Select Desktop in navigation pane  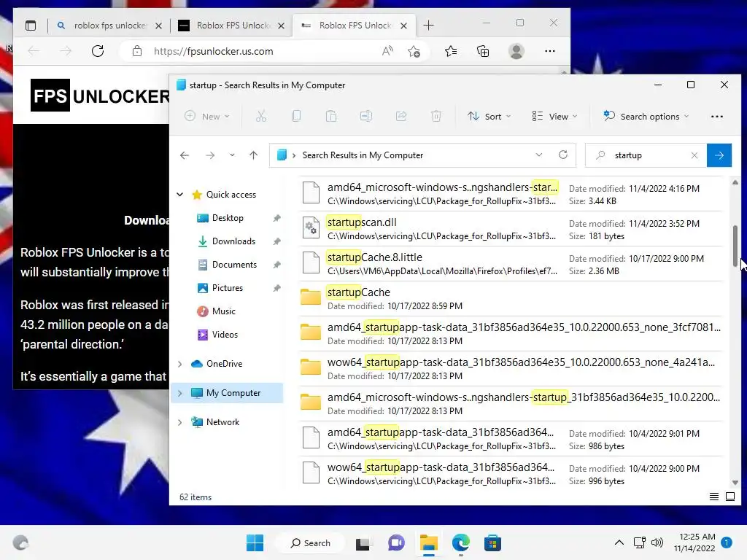point(228,217)
